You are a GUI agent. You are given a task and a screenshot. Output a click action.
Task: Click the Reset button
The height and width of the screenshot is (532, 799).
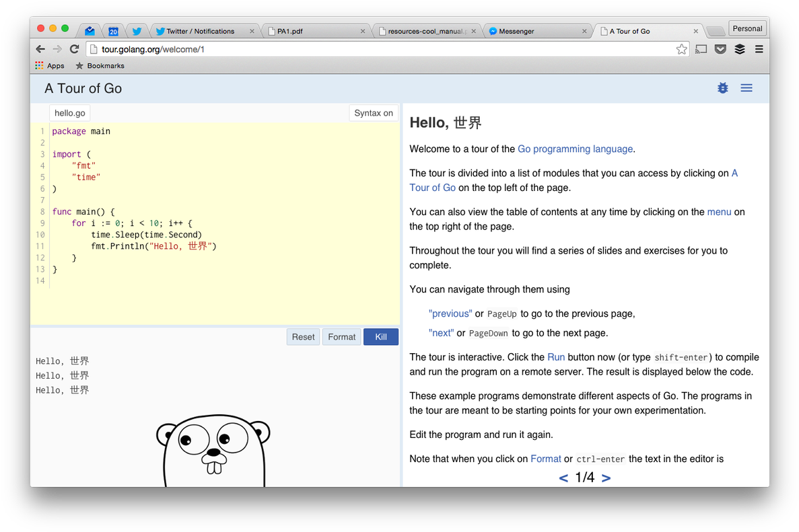pyautogui.click(x=303, y=337)
